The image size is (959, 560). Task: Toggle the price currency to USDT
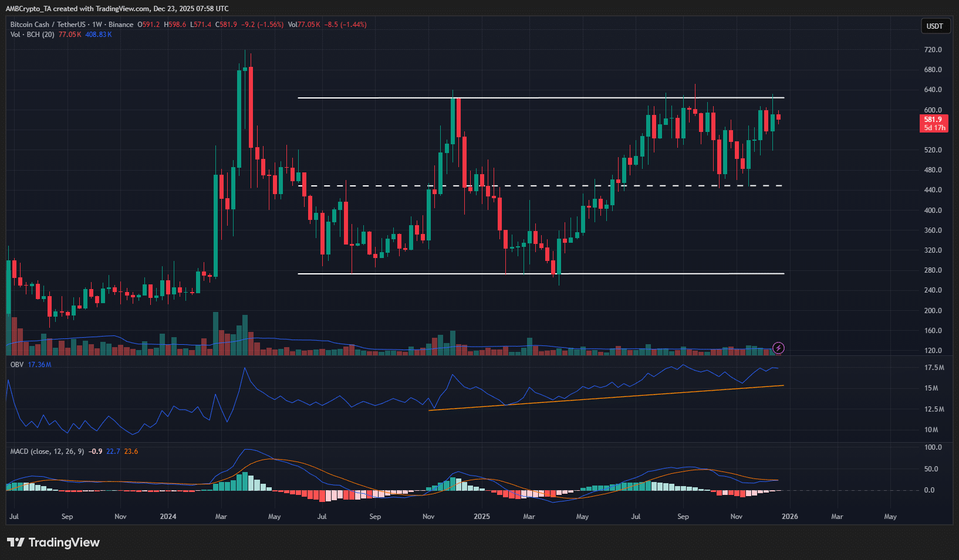point(936,26)
